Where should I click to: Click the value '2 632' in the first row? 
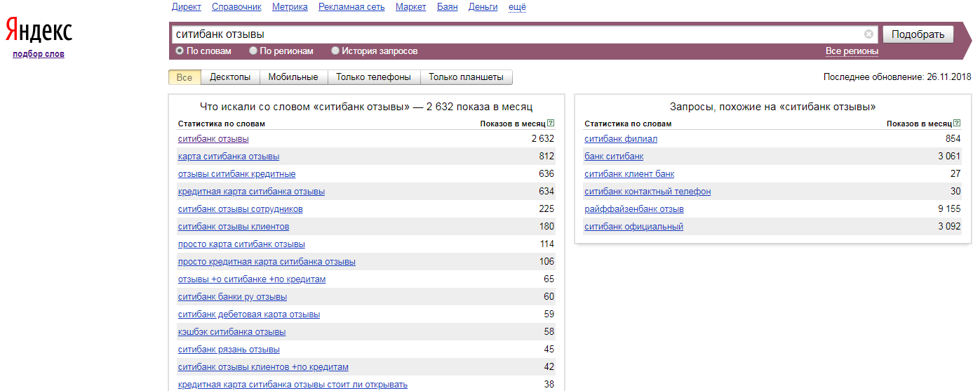point(543,139)
